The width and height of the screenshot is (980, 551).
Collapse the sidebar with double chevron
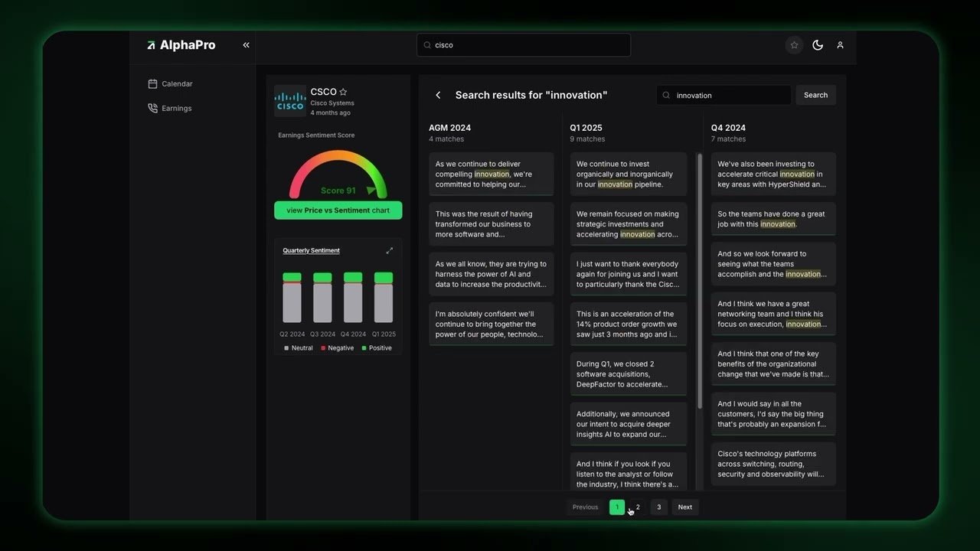(x=246, y=45)
